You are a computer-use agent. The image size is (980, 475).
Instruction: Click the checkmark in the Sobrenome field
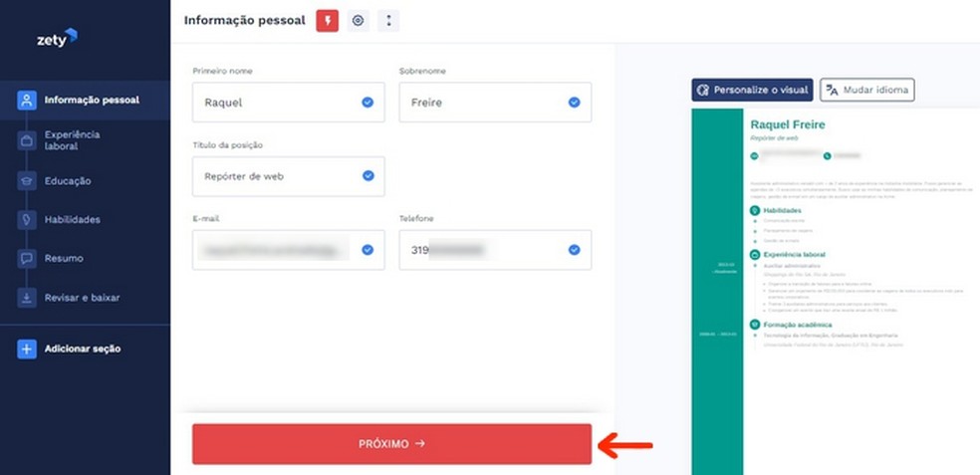pos(574,102)
